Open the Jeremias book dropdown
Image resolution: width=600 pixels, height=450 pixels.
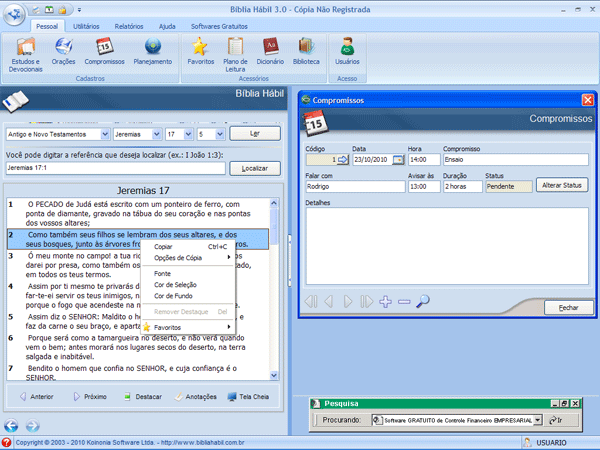point(155,133)
